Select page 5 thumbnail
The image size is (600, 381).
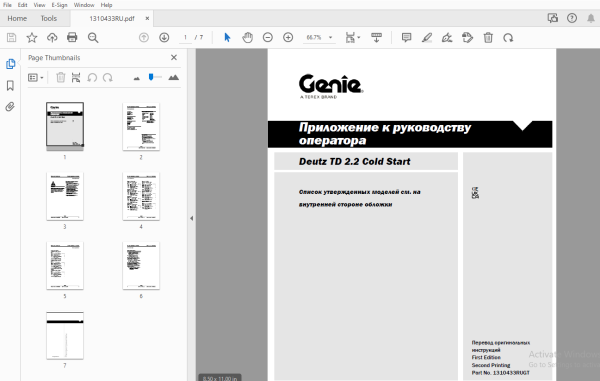click(65, 265)
